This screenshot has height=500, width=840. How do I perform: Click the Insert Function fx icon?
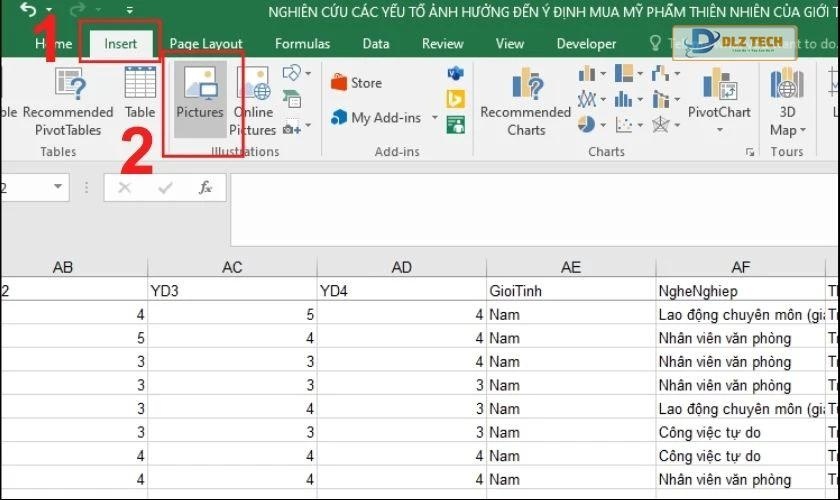pos(205,187)
